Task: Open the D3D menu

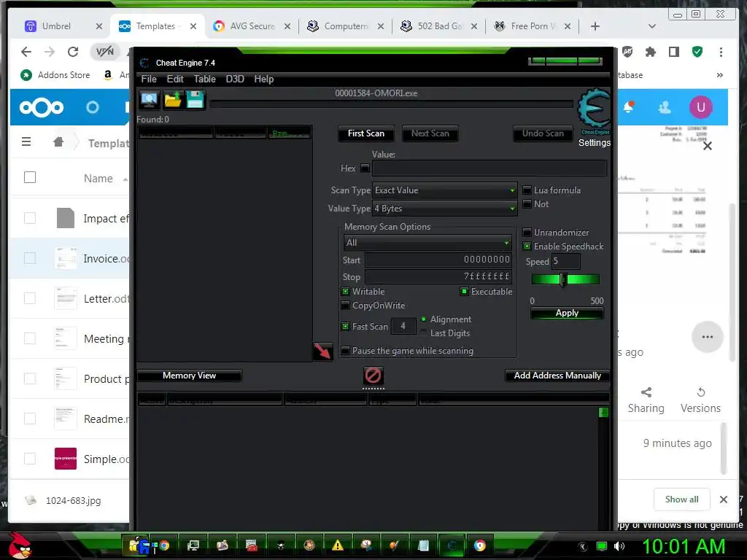Action: (x=235, y=79)
